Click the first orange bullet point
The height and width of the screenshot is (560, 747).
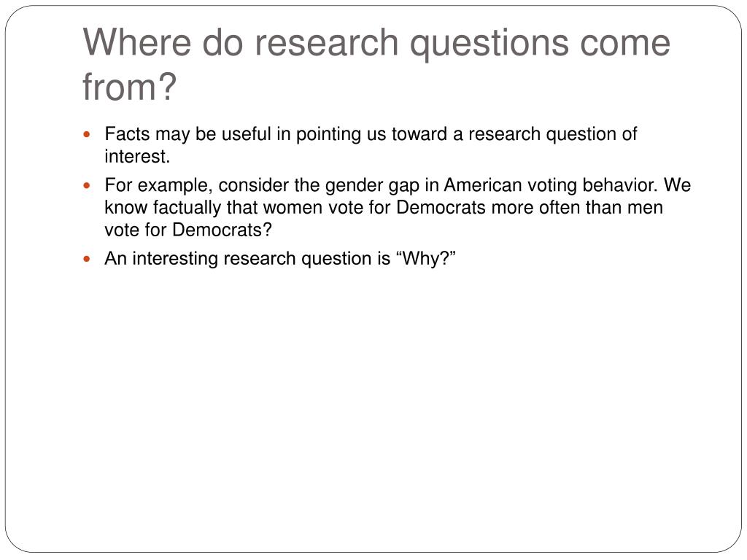(x=86, y=134)
